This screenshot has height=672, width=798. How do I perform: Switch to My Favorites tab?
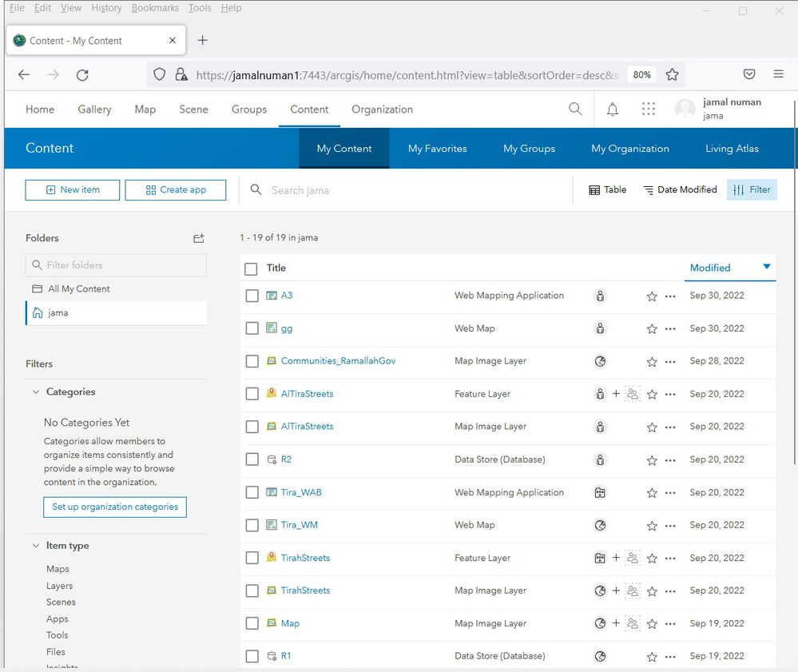point(437,149)
